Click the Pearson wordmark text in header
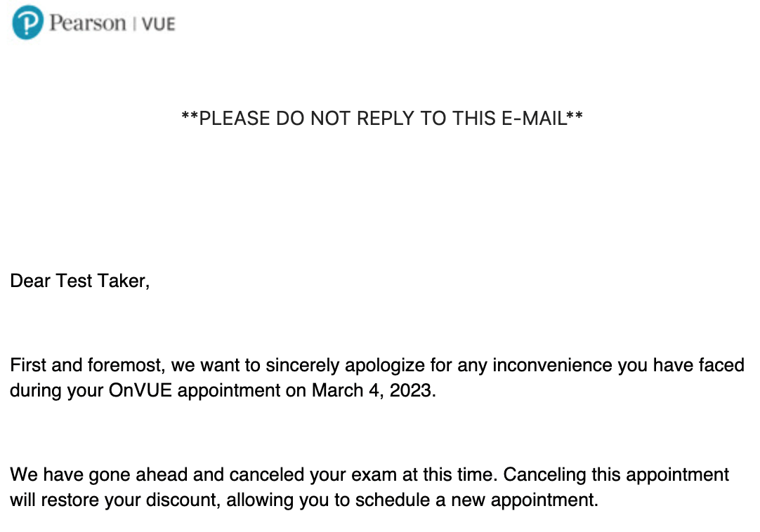The height and width of the screenshot is (532, 760). point(88,23)
